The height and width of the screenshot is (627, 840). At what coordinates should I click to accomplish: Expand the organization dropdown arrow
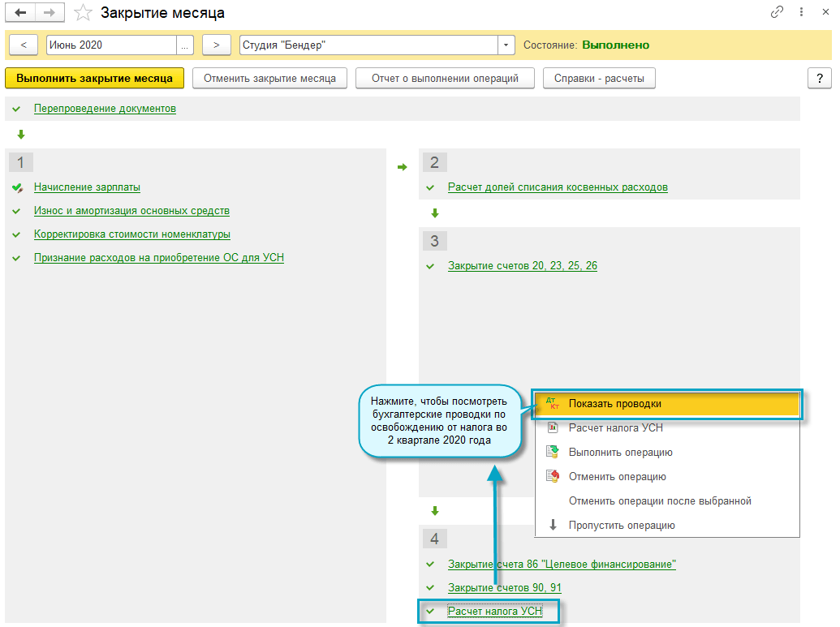click(506, 45)
